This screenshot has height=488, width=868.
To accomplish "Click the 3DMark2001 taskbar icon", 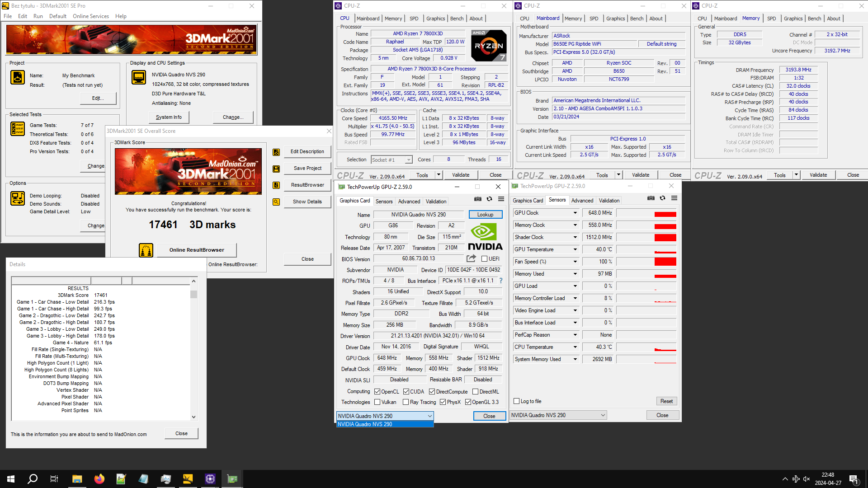I will (x=188, y=479).
